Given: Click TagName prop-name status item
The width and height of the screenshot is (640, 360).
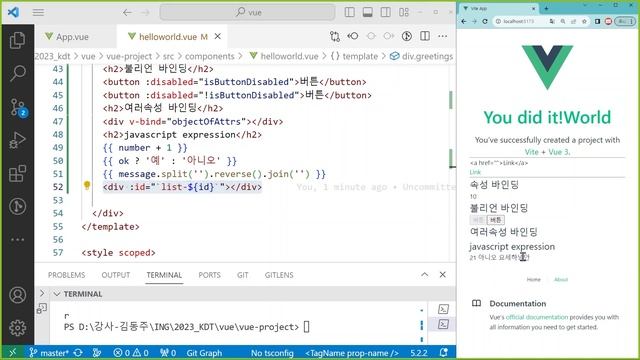Looking at the screenshot, I should [352, 353].
